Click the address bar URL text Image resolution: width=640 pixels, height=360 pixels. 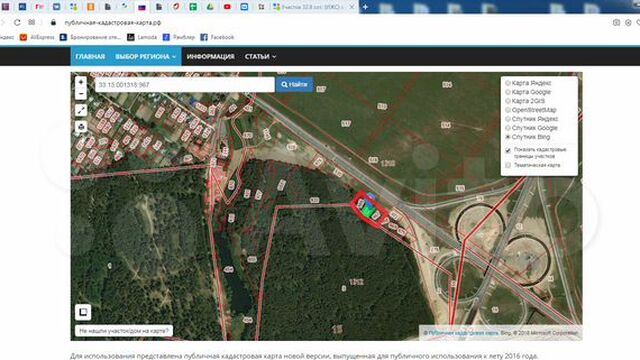(x=113, y=22)
